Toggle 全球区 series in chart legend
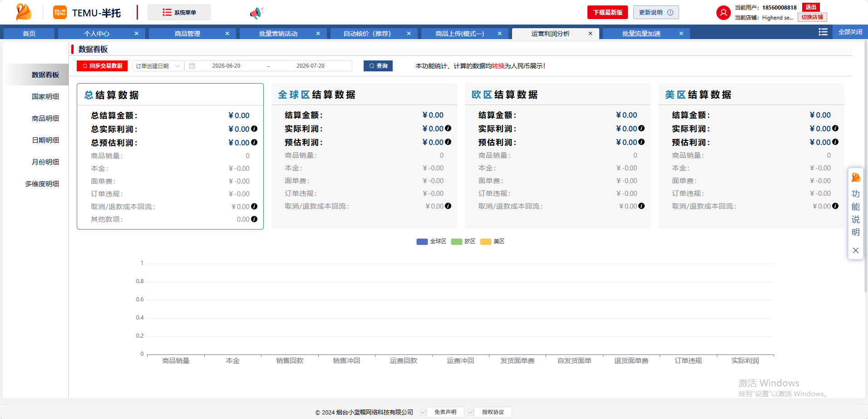Image resolution: width=868 pixels, height=419 pixels. coord(431,241)
